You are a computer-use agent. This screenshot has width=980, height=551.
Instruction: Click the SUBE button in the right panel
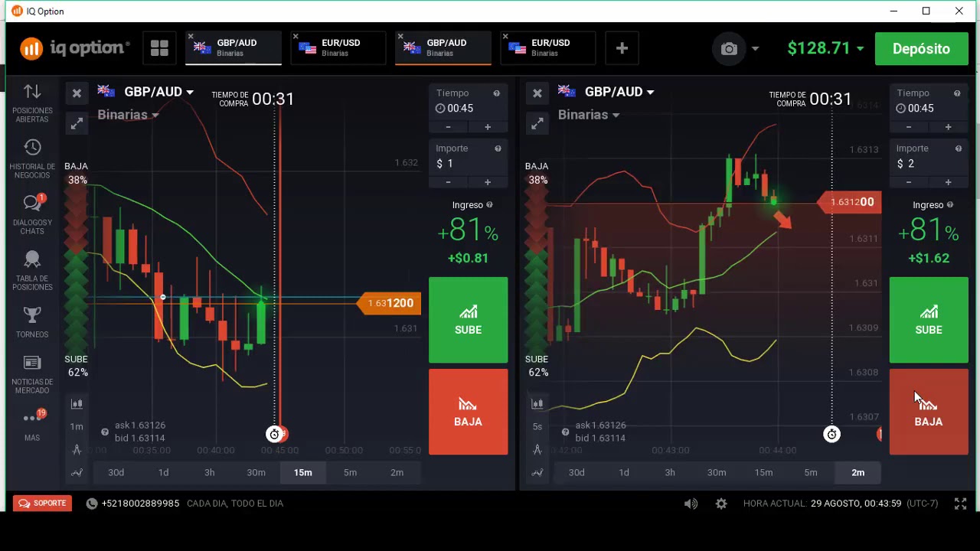[929, 320]
